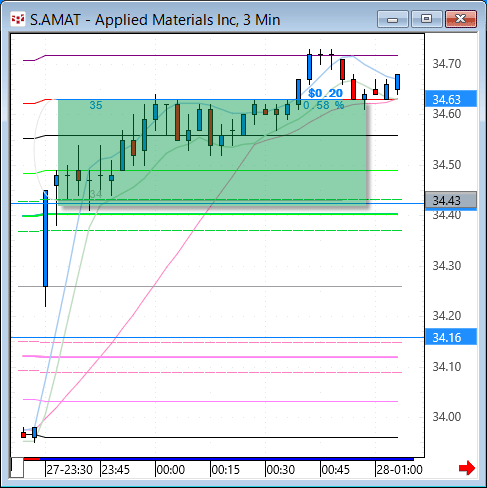This screenshot has width=487, height=488.
Task: Click the 00:45 time axis label
Action: click(336, 470)
